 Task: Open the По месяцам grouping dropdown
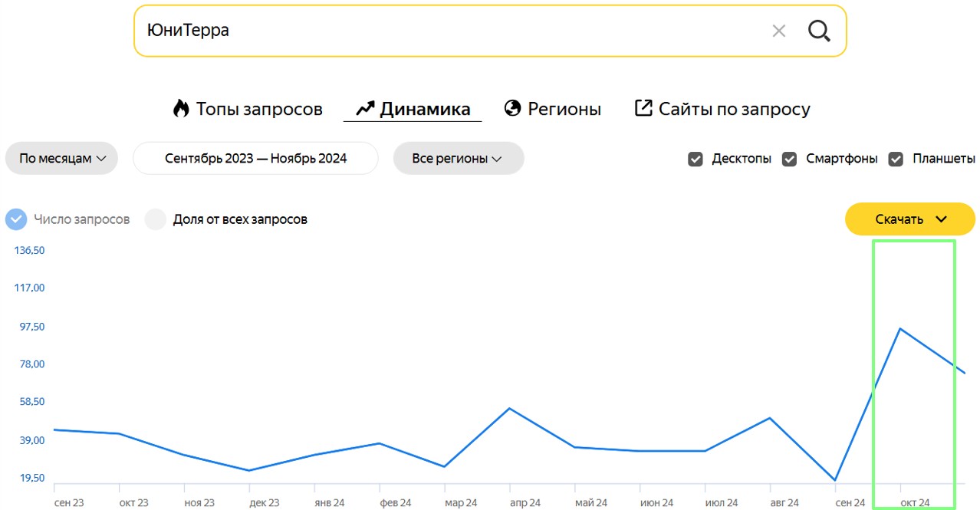(61, 159)
